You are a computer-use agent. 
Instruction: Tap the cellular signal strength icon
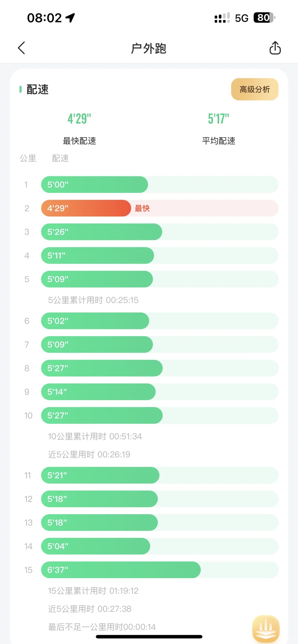tap(222, 18)
